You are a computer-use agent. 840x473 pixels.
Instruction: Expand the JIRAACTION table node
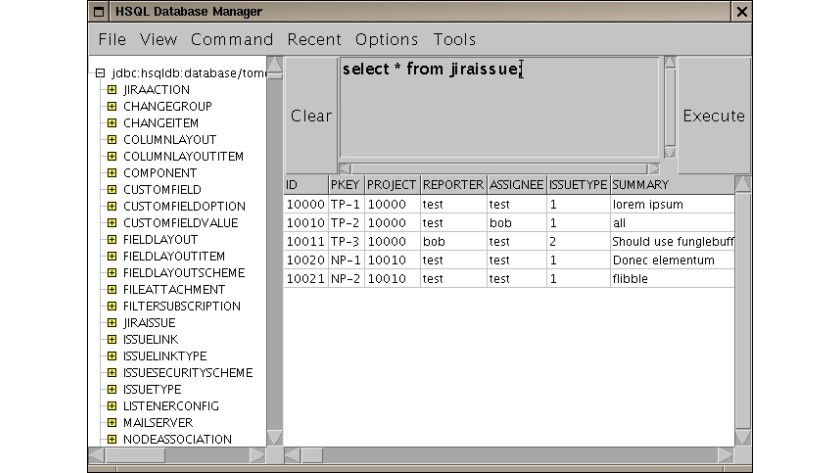tap(111, 89)
